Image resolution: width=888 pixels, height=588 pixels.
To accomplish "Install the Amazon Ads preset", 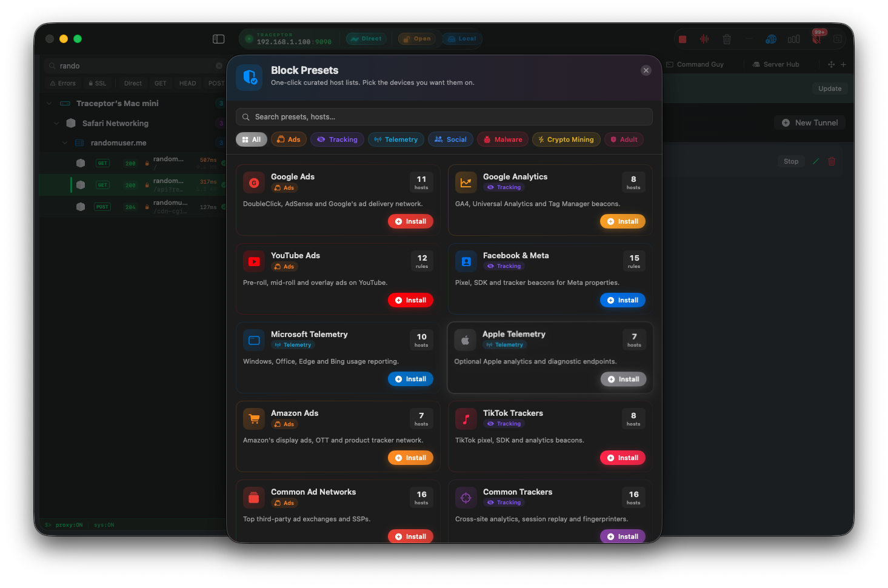I will 411,458.
